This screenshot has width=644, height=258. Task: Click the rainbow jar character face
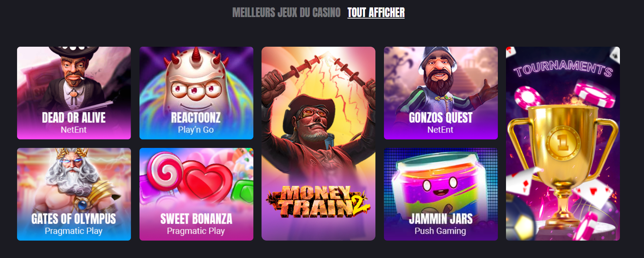(440, 184)
